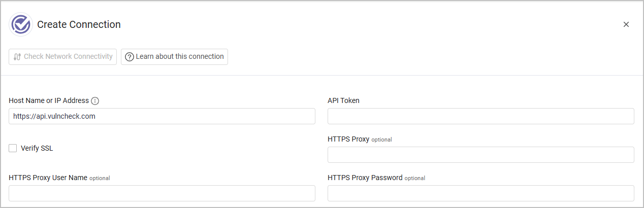Close the Create Connection dialog
The width and height of the screenshot is (644, 208).
[x=626, y=24]
